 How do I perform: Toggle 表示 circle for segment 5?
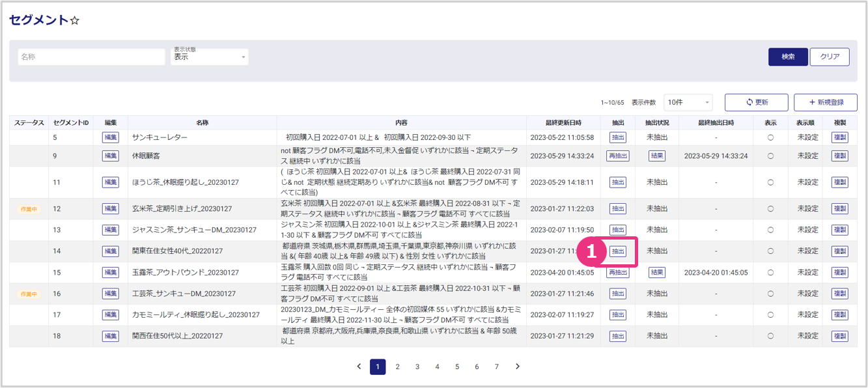[x=770, y=137]
